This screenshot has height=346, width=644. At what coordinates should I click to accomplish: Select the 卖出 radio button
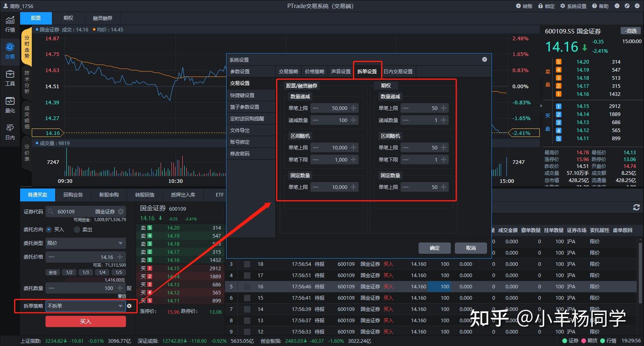(77, 229)
